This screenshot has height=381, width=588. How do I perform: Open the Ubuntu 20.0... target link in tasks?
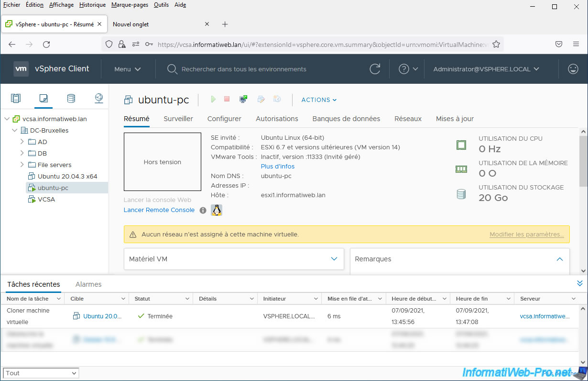[x=102, y=316]
